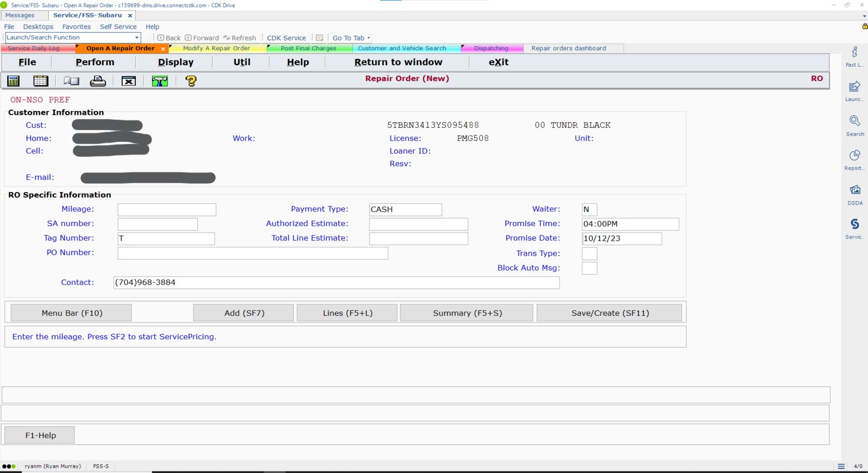
Task: Click the padlock icon at top right
Action: [865, 26]
